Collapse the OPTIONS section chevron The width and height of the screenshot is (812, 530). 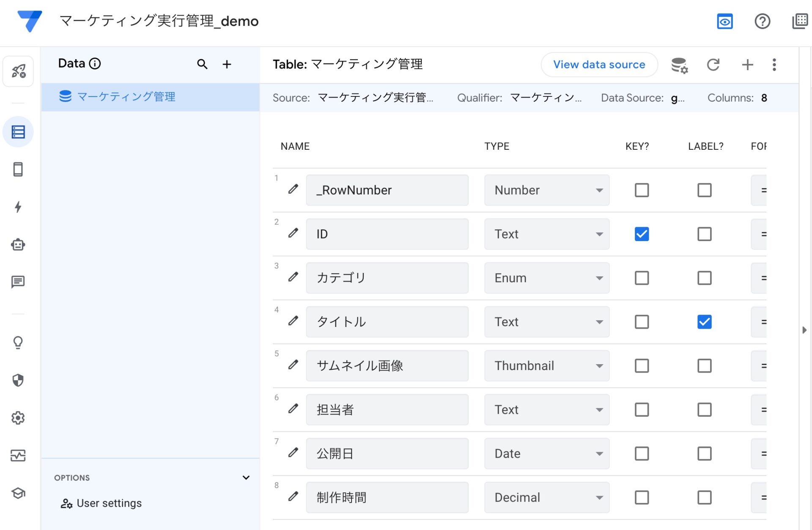(x=246, y=478)
